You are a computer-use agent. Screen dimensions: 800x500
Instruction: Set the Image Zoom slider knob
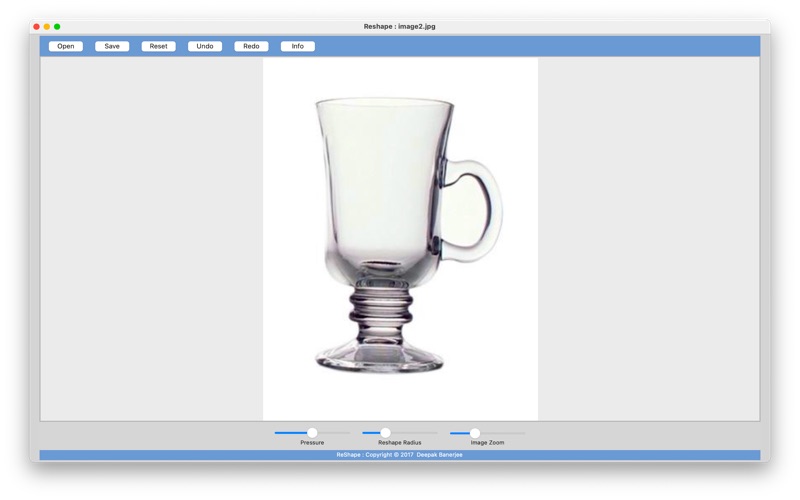tap(475, 433)
